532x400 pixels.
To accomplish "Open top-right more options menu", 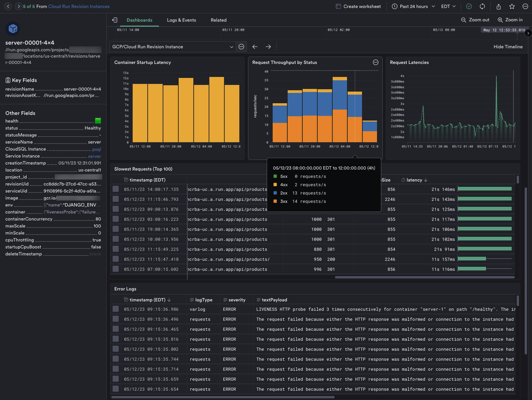I will (x=525, y=6).
